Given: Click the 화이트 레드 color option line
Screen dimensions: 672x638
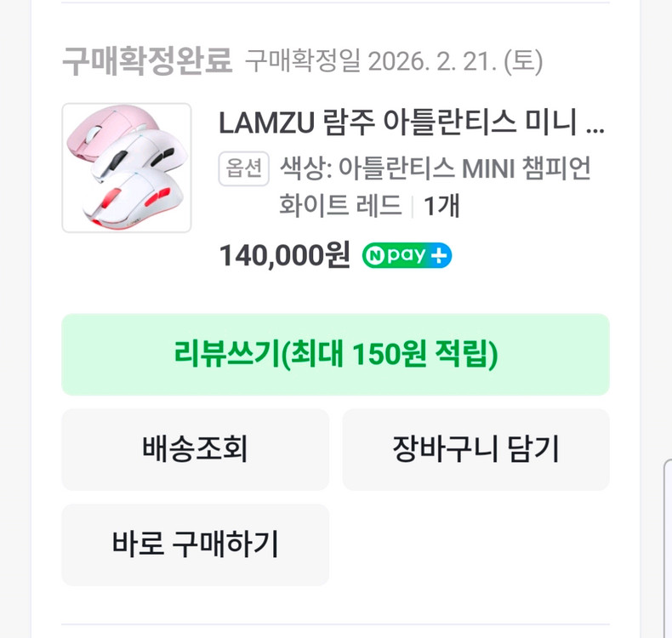Looking at the screenshot, I should click(340, 206).
